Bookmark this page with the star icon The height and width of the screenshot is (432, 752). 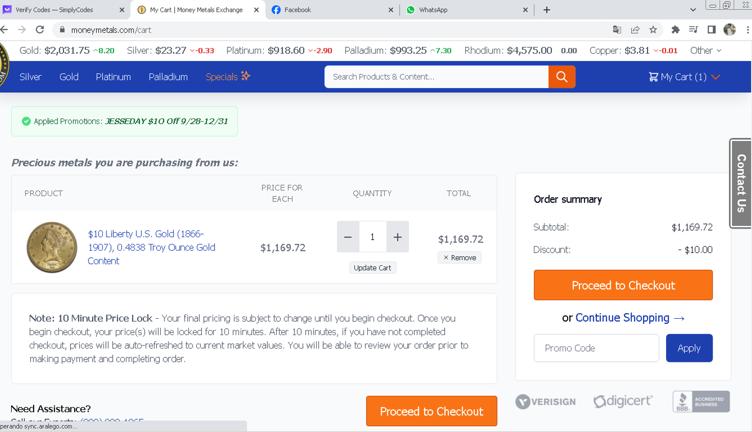pos(653,30)
